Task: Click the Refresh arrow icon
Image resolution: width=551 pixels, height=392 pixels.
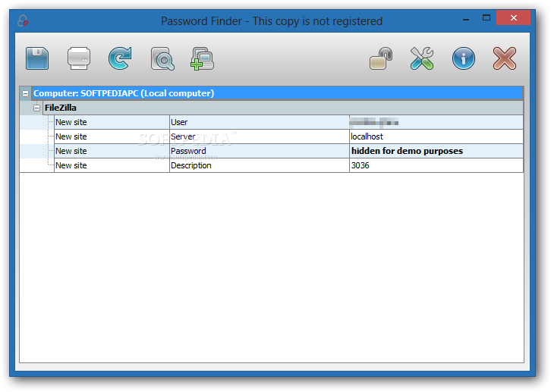Action: pyautogui.click(x=120, y=58)
